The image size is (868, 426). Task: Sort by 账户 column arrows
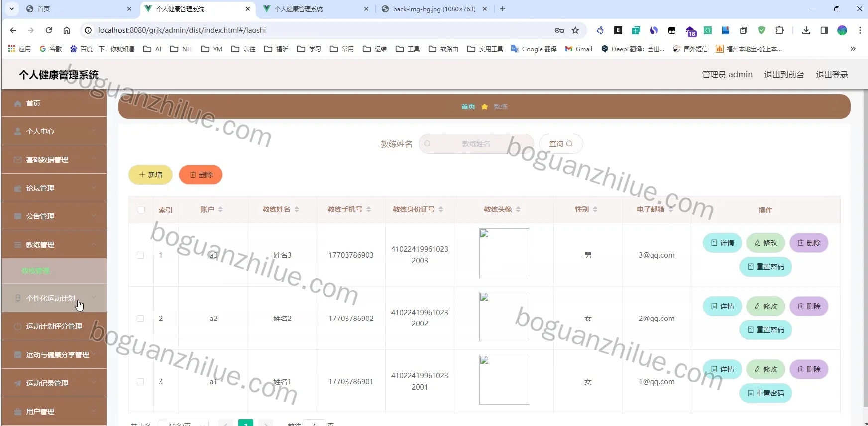point(220,209)
